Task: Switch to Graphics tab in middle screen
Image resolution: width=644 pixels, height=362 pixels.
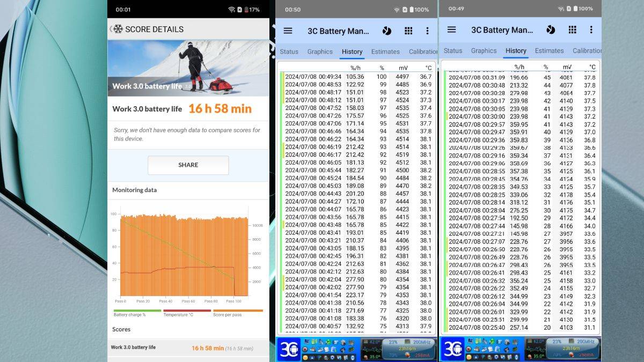Action: coord(320,51)
